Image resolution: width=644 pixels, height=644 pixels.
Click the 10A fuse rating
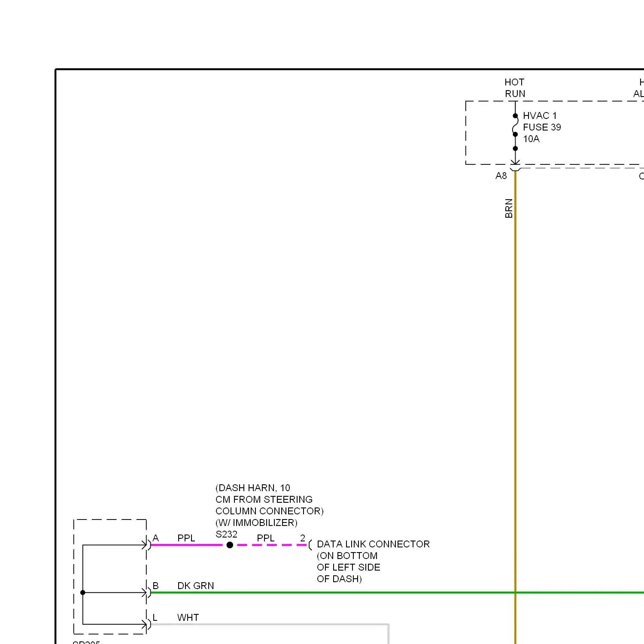click(531, 139)
